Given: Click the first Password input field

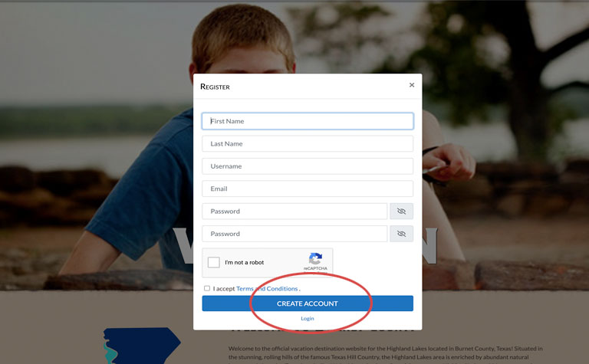Looking at the screenshot, I should pos(294,212).
